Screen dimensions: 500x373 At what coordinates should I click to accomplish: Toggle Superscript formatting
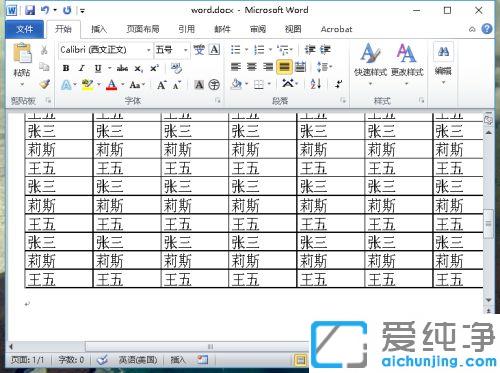tap(154, 68)
